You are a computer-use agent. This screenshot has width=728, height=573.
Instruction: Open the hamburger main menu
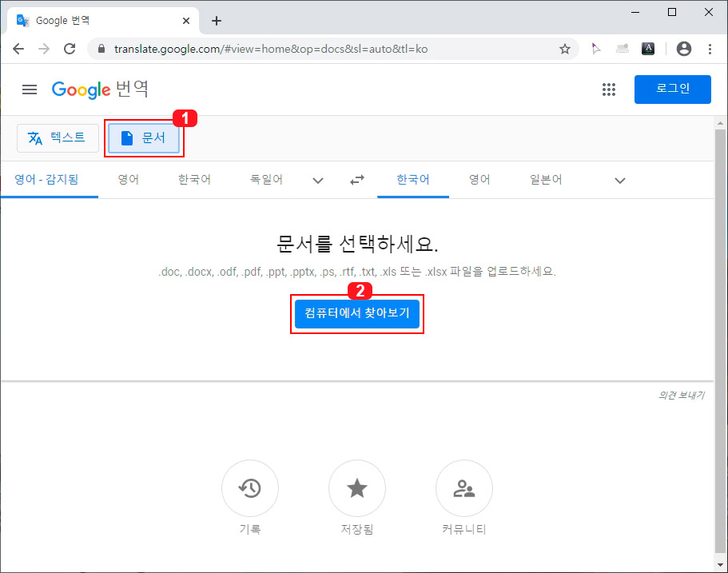30,90
